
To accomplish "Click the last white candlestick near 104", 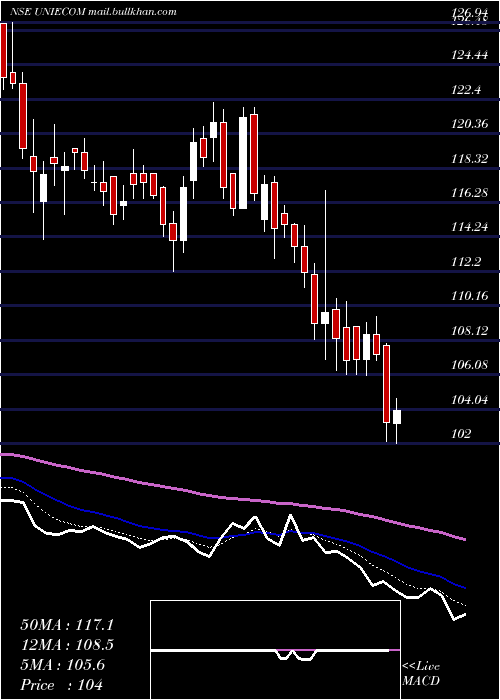I will click(396, 417).
